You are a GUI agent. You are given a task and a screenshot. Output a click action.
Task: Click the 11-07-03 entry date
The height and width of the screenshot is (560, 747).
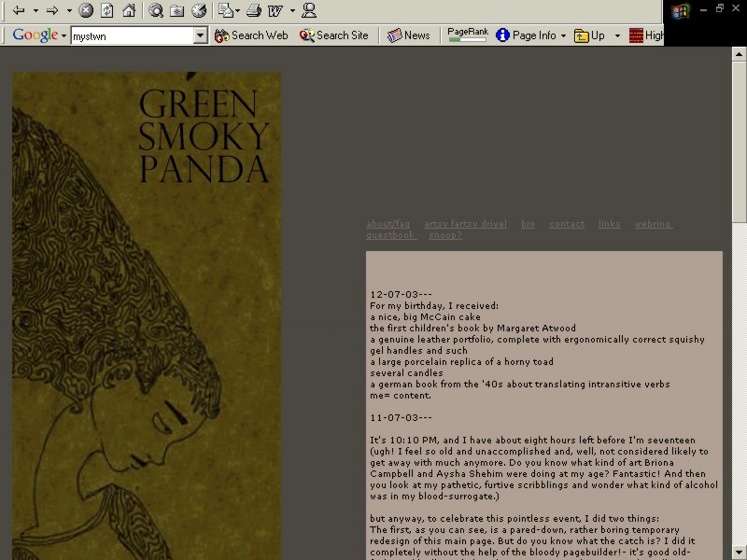402,417
